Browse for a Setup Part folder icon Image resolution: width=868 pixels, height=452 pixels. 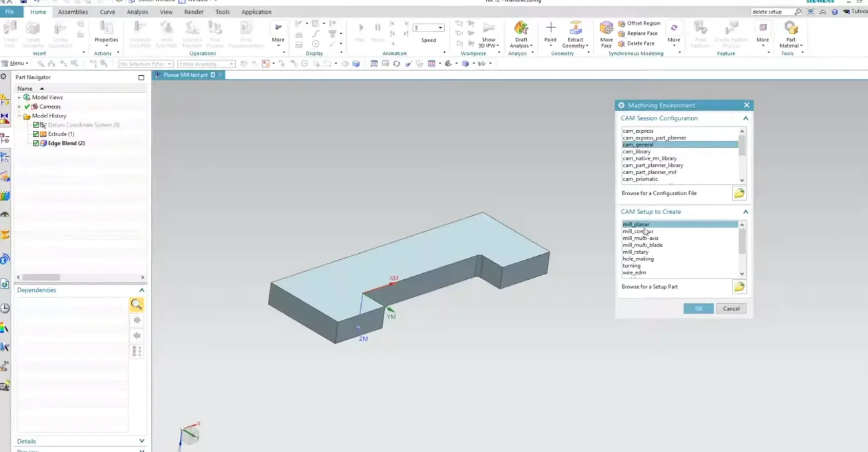(739, 286)
